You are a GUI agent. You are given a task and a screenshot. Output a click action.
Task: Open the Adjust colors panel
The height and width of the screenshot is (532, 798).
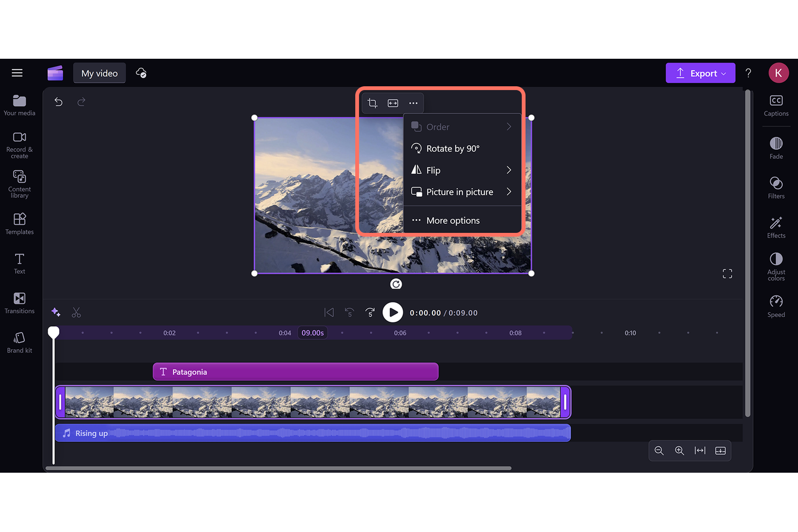click(776, 265)
